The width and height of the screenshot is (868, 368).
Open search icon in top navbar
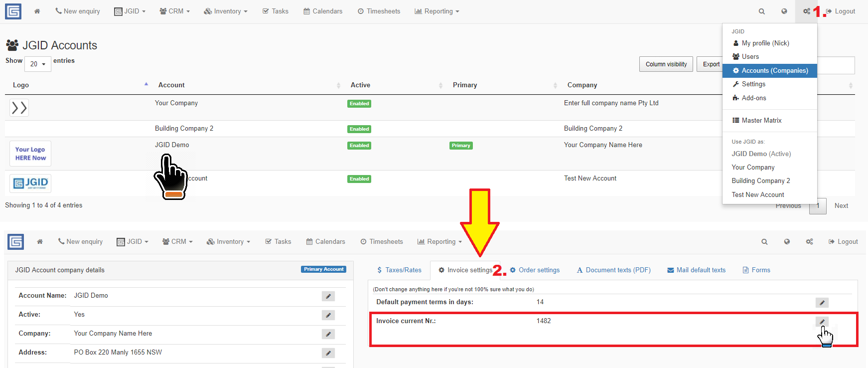[x=761, y=11]
